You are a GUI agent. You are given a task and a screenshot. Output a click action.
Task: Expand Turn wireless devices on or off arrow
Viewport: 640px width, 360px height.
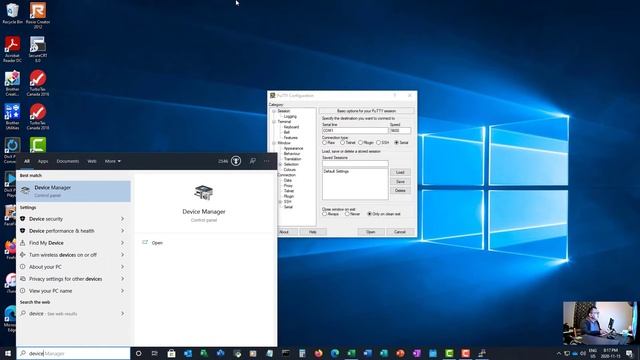122,255
